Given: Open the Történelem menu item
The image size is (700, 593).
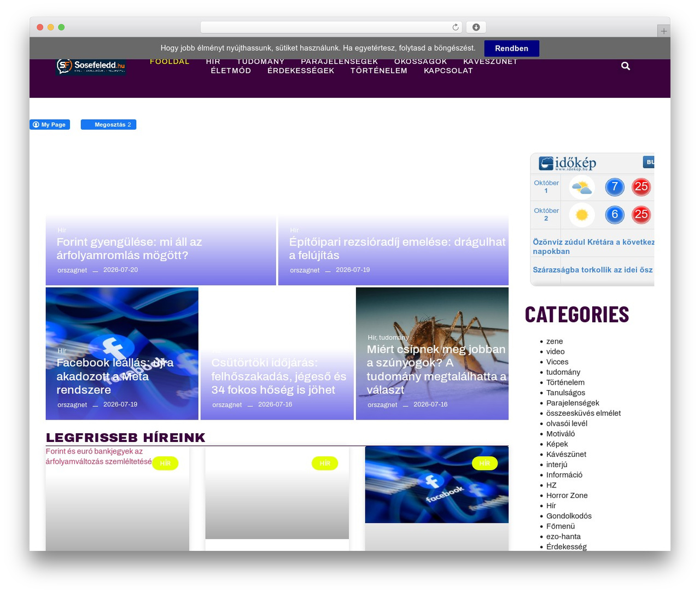Looking at the screenshot, I should pyautogui.click(x=379, y=71).
